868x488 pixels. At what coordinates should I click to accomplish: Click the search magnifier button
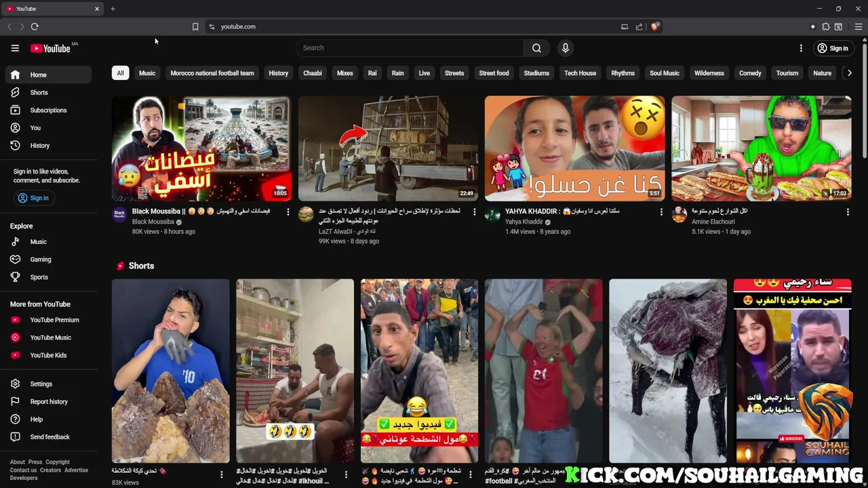click(x=536, y=48)
